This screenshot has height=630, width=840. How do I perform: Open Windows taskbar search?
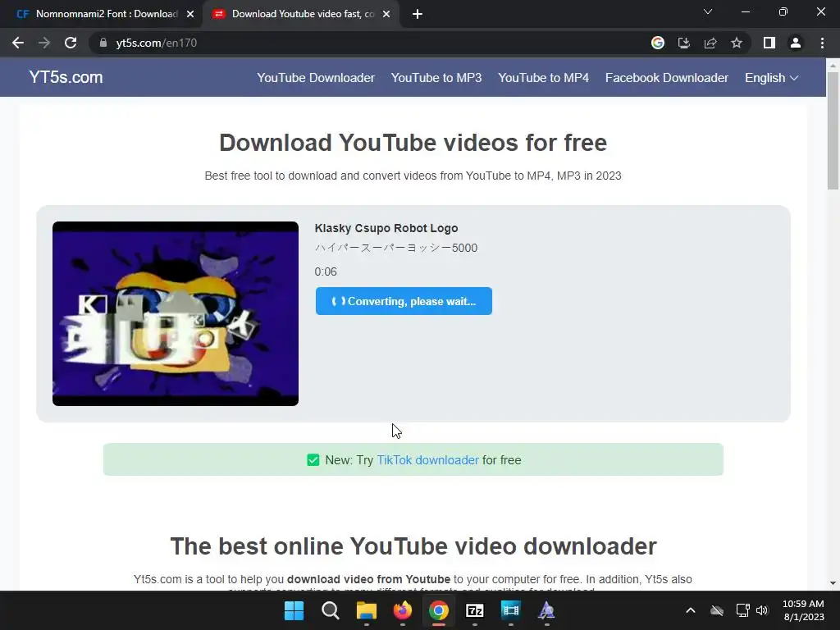click(x=331, y=610)
